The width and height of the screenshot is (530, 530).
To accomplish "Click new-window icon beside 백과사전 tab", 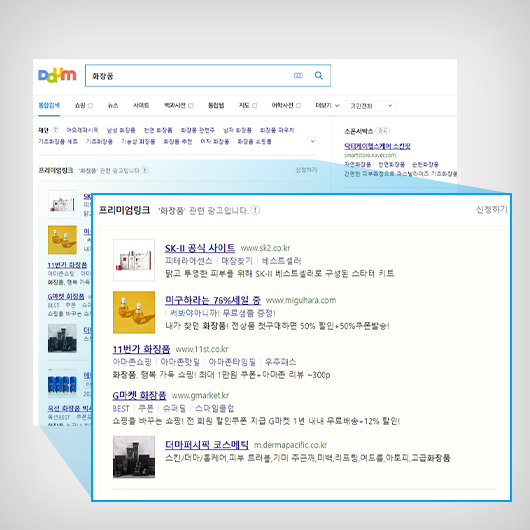I will (191, 106).
